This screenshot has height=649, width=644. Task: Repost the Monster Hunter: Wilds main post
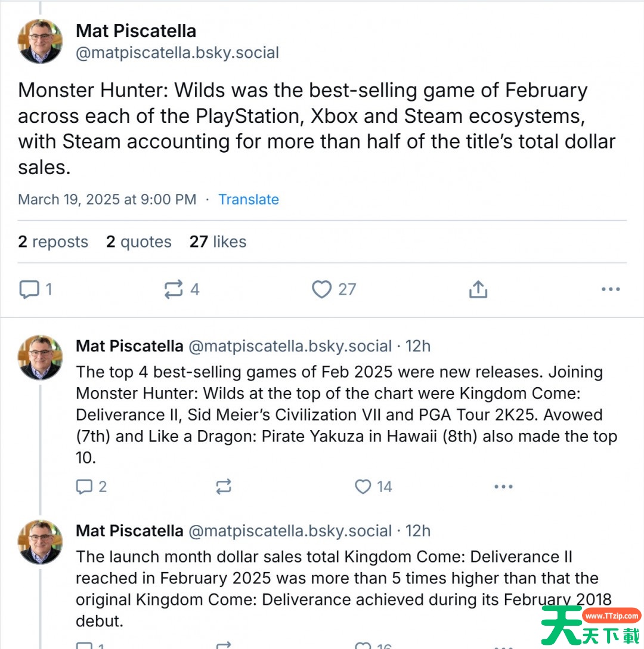(x=174, y=290)
